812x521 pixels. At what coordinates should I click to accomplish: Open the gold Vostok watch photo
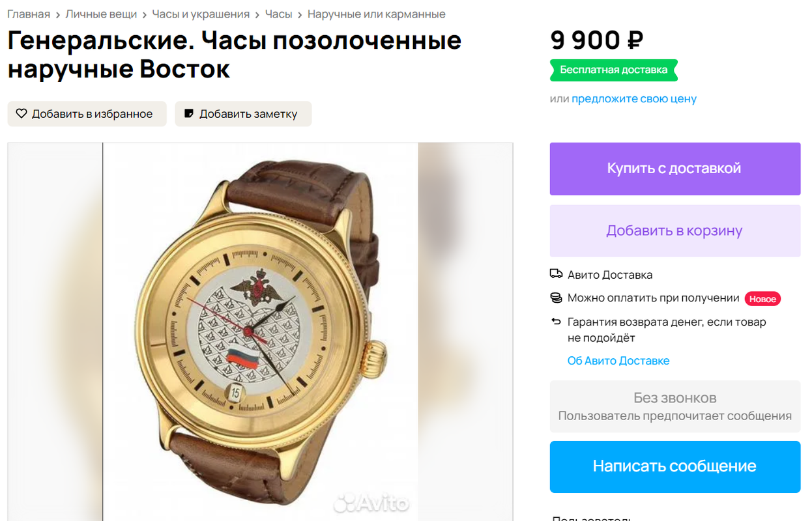(261, 332)
